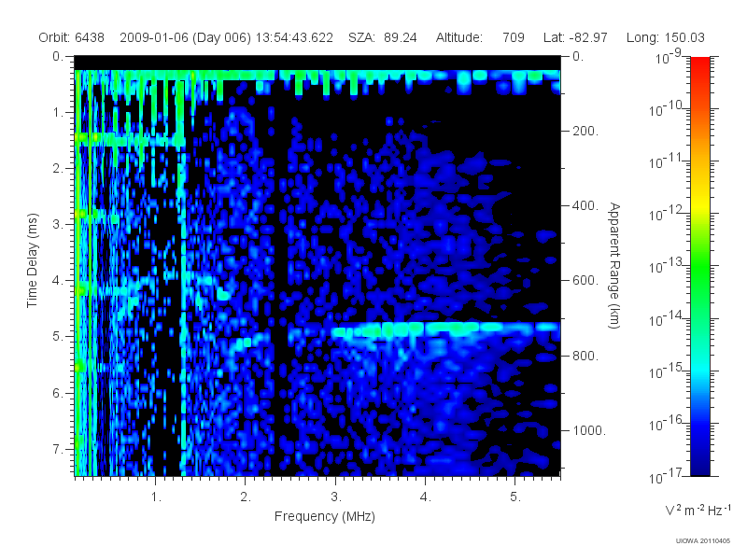Screen dimensions: 747x560
Task: Click the altitude value '709'
Action: click(x=513, y=37)
